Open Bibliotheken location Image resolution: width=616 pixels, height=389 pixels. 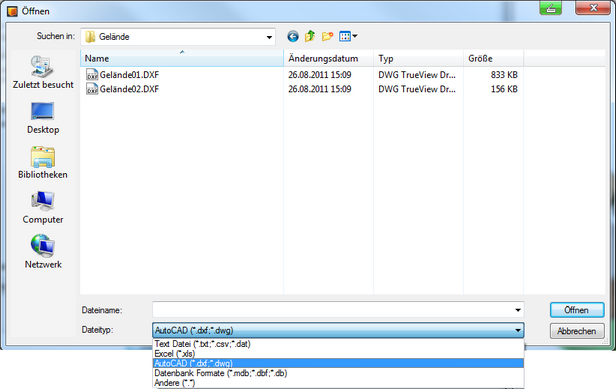(x=43, y=163)
